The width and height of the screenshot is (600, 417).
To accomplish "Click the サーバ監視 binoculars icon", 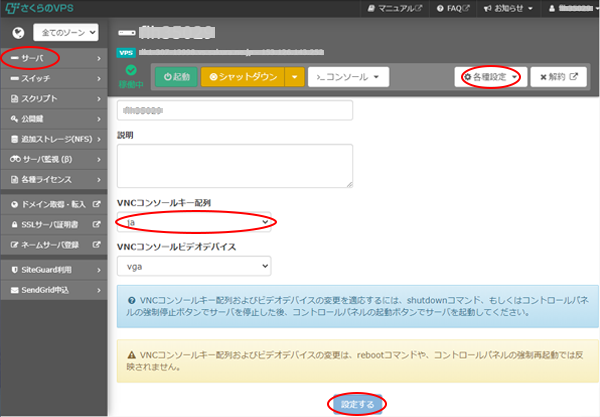I will [x=15, y=159].
